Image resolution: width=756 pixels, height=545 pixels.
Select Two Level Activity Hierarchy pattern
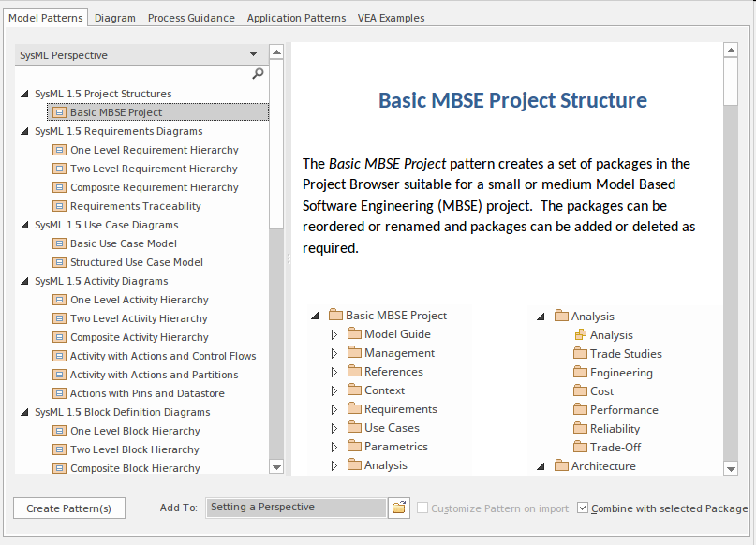pos(139,318)
